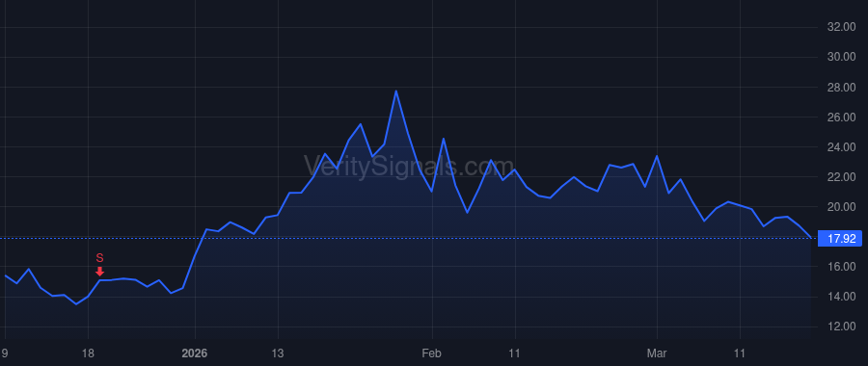Click the red S sell signal marker

coord(99,265)
